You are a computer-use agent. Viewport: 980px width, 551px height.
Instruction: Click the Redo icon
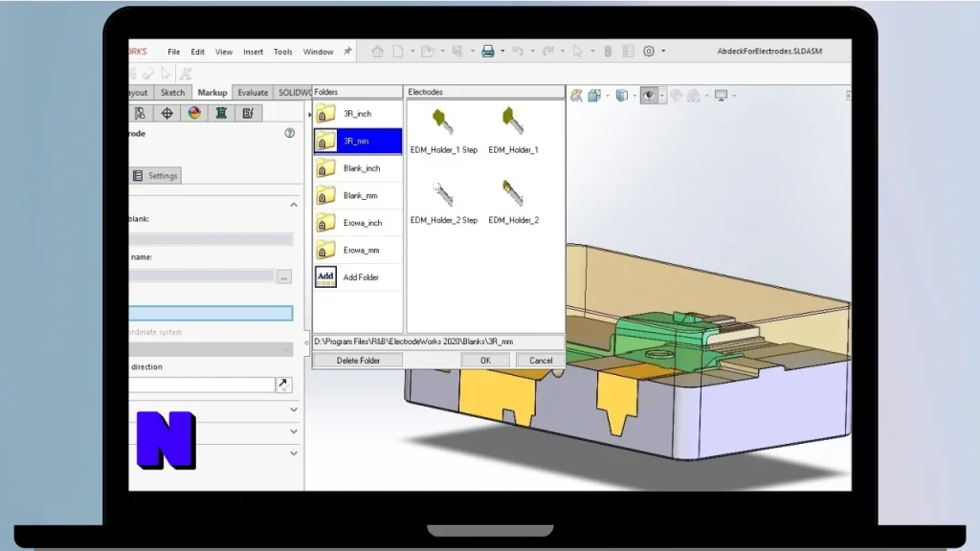[548, 52]
